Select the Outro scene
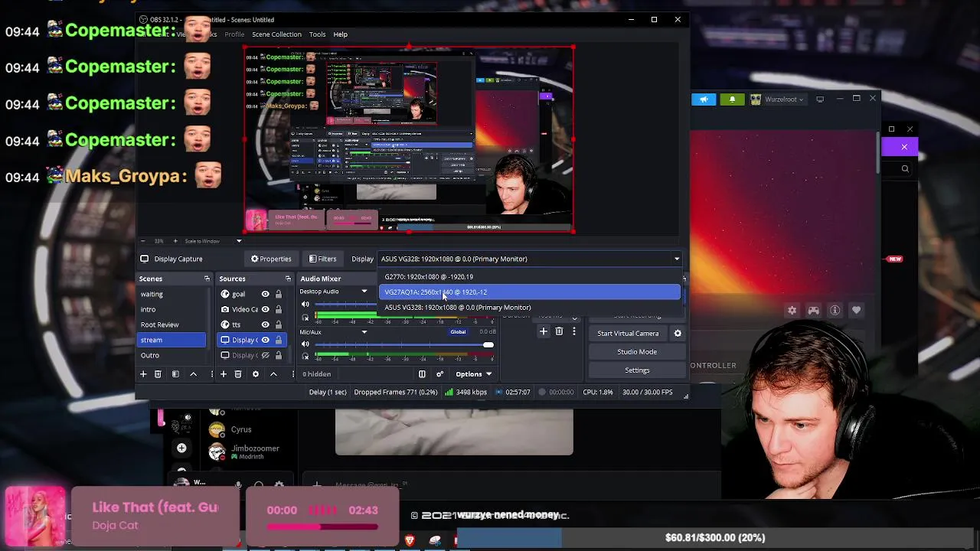 tap(171, 355)
